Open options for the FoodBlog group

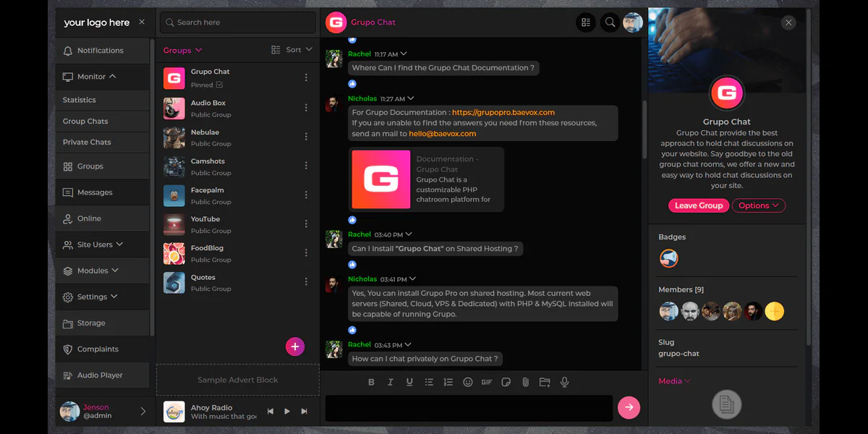pyautogui.click(x=306, y=252)
